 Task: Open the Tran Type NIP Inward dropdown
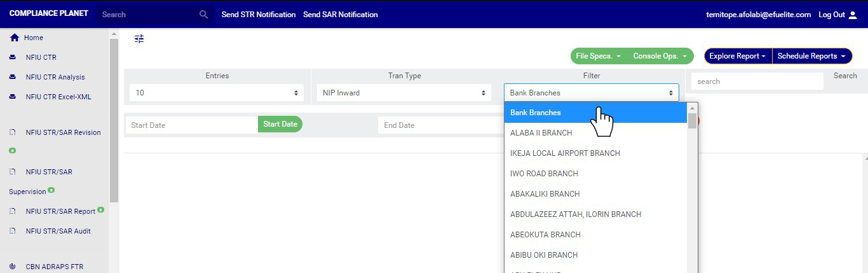(x=403, y=93)
